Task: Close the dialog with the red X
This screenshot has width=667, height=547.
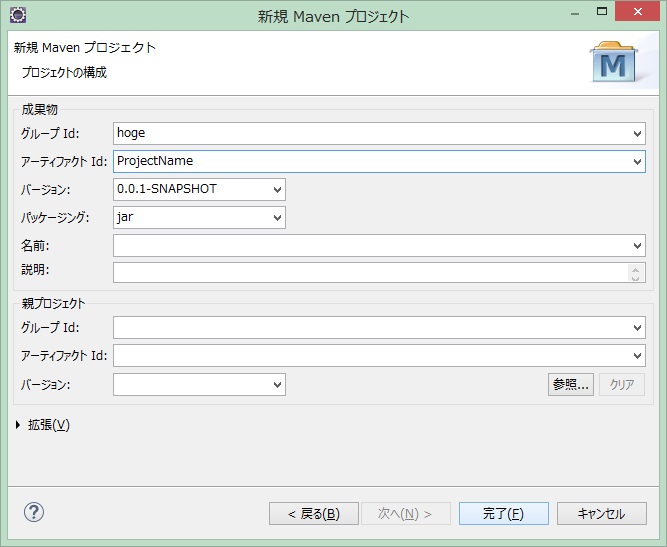Action: [637, 12]
